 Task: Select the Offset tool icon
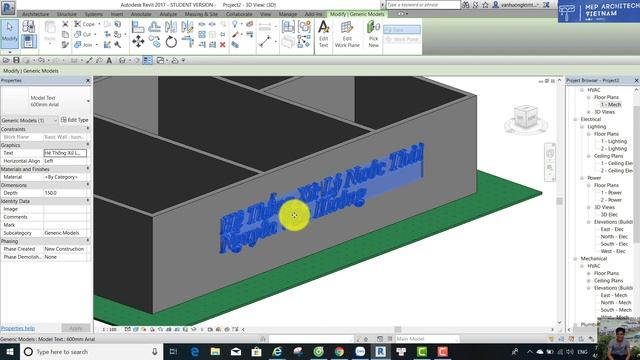[154, 27]
